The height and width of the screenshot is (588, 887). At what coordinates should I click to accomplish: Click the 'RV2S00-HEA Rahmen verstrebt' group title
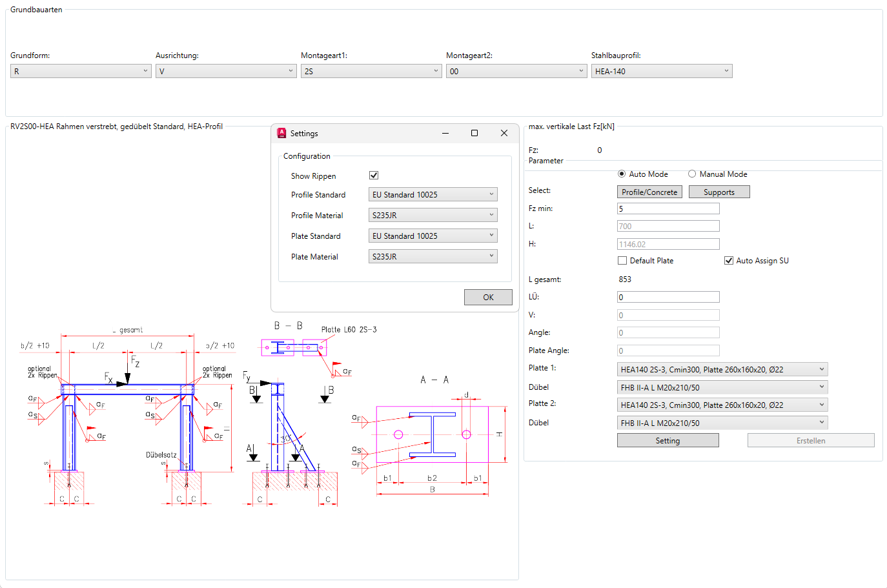coord(116,127)
